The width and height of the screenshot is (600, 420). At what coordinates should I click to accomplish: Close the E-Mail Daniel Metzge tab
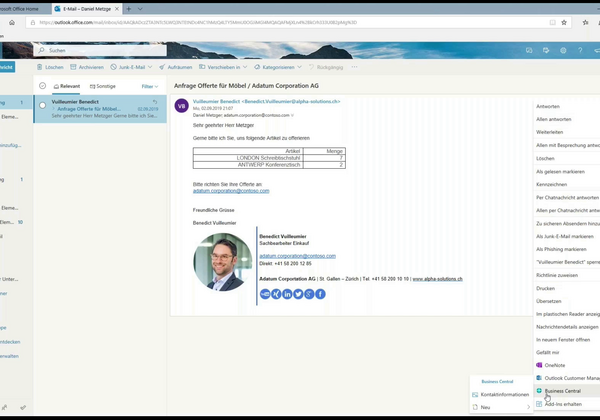117,8
